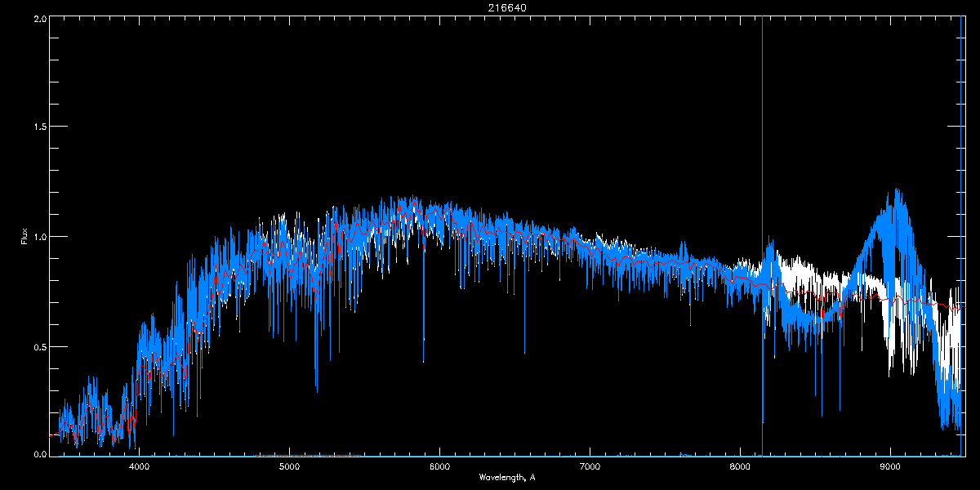Click the 0.5 y-axis tick label

tap(39, 346)
